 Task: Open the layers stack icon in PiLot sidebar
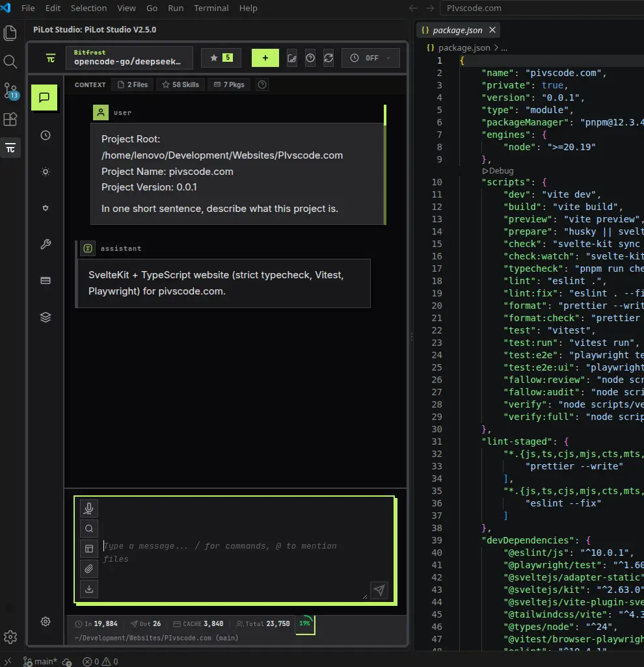click(x=46, y=317)
